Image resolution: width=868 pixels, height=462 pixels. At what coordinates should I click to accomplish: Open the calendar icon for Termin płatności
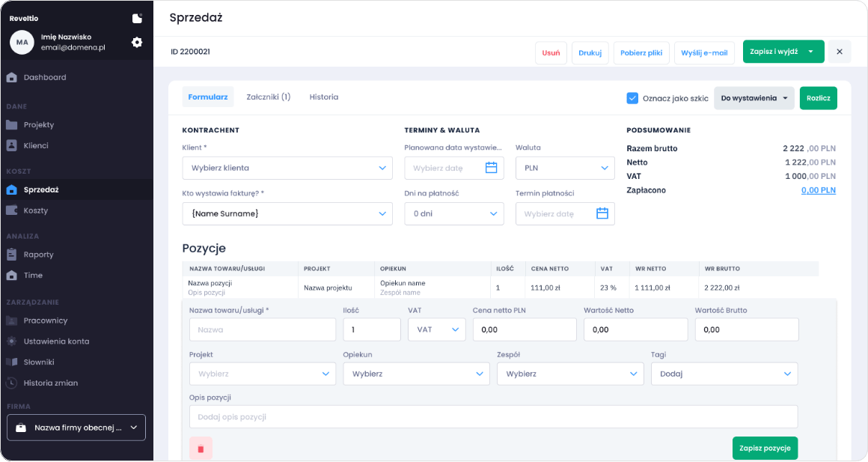pyautogui.click(x=602, y=213)
